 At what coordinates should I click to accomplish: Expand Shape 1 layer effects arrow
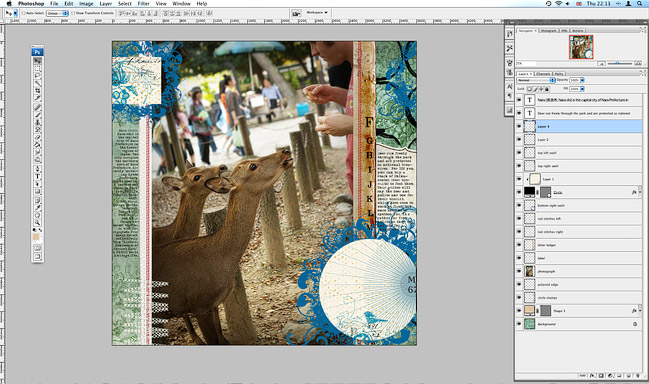pos(640,311)
